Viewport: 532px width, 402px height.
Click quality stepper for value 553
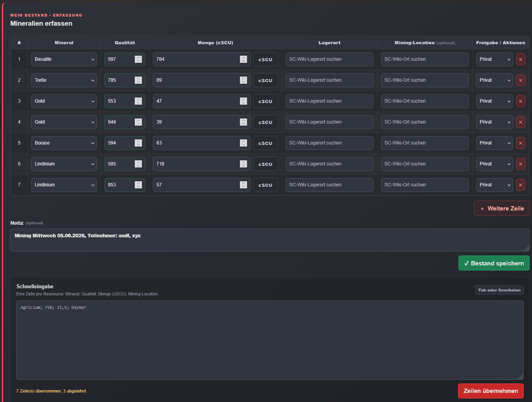pos(138,101)
